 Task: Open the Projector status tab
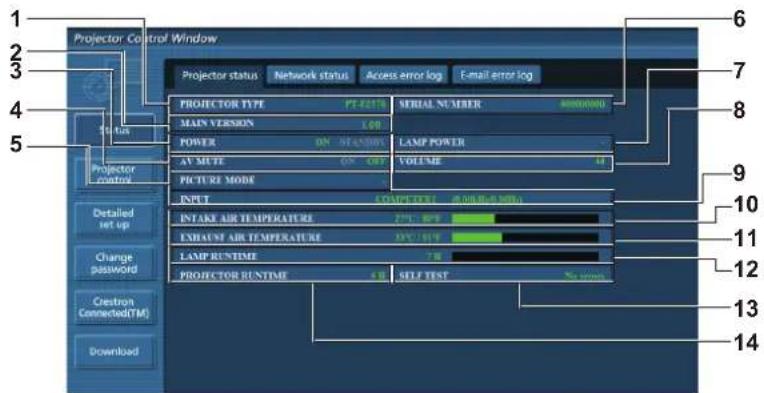click(x=219, y=76)
